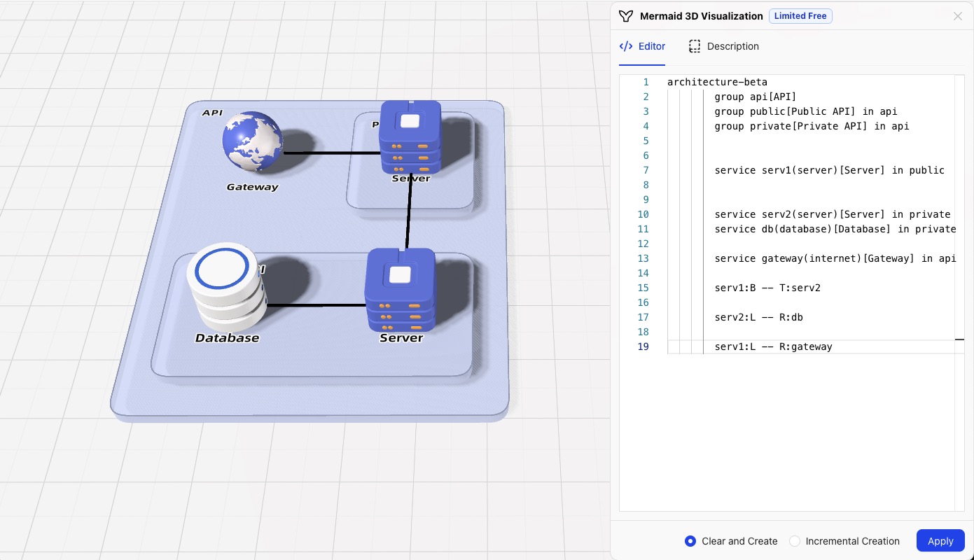The width and height of the screenshot is (974, 560).
Task: Click line 19 containing serv1:L -- R:gateway
Action: (772, 346)
